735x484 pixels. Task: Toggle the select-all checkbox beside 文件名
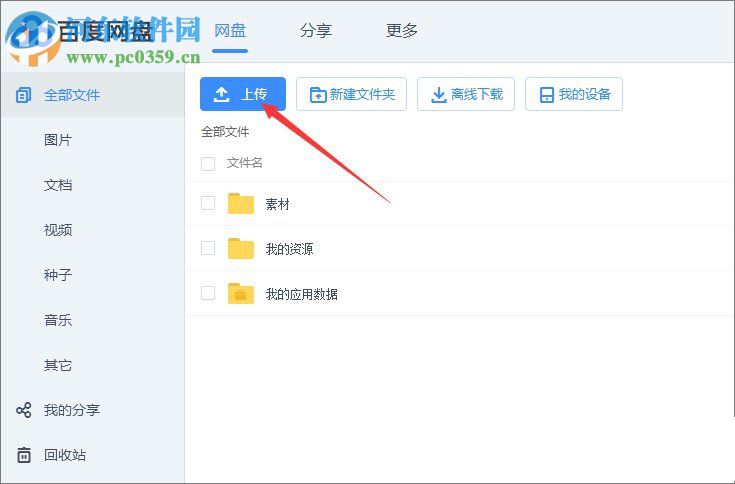pos(208,164)
